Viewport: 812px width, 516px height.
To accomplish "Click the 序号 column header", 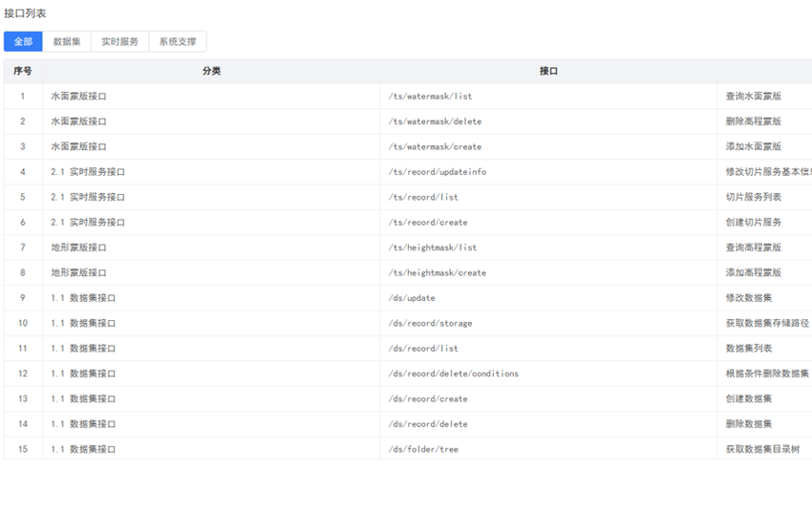I will coord(23,72).
